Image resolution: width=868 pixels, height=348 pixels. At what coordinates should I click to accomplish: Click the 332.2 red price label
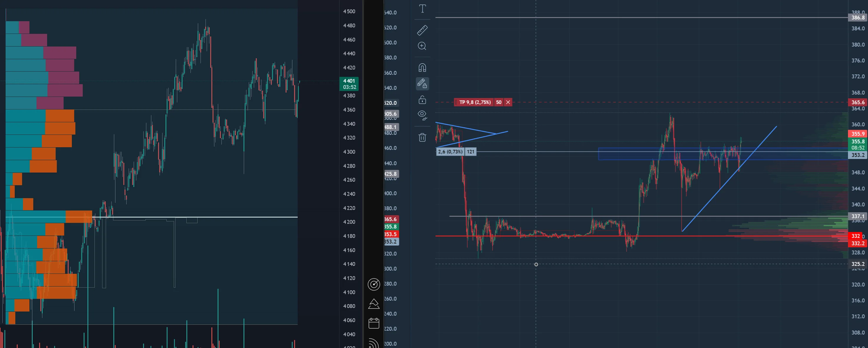click(x=858, y=243)
